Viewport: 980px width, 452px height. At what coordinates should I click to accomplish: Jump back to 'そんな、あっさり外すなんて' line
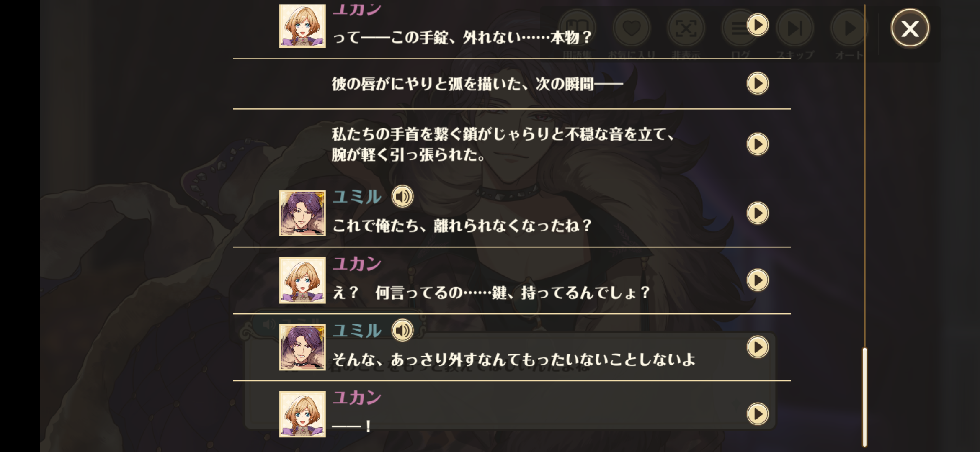(x=758, y=347)
